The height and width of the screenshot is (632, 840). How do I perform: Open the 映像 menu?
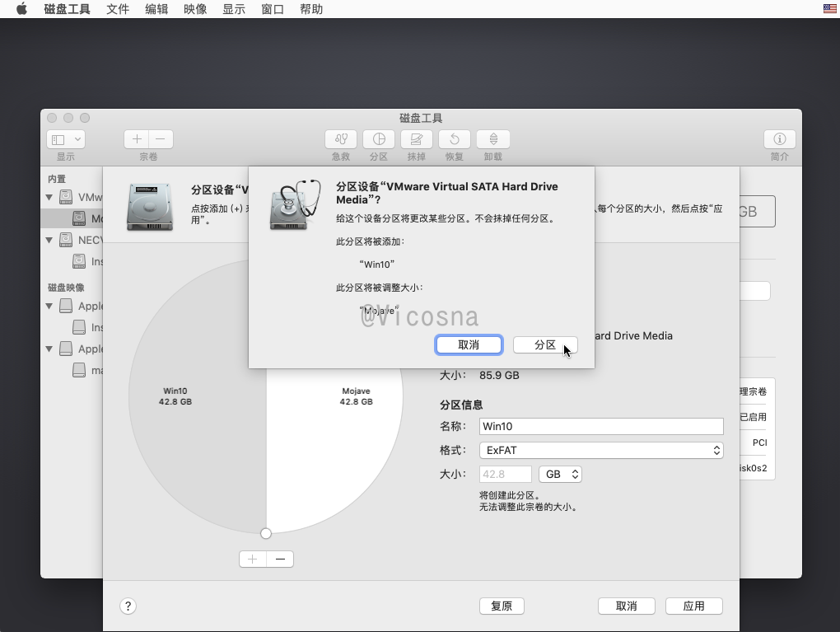pos(195,9)
